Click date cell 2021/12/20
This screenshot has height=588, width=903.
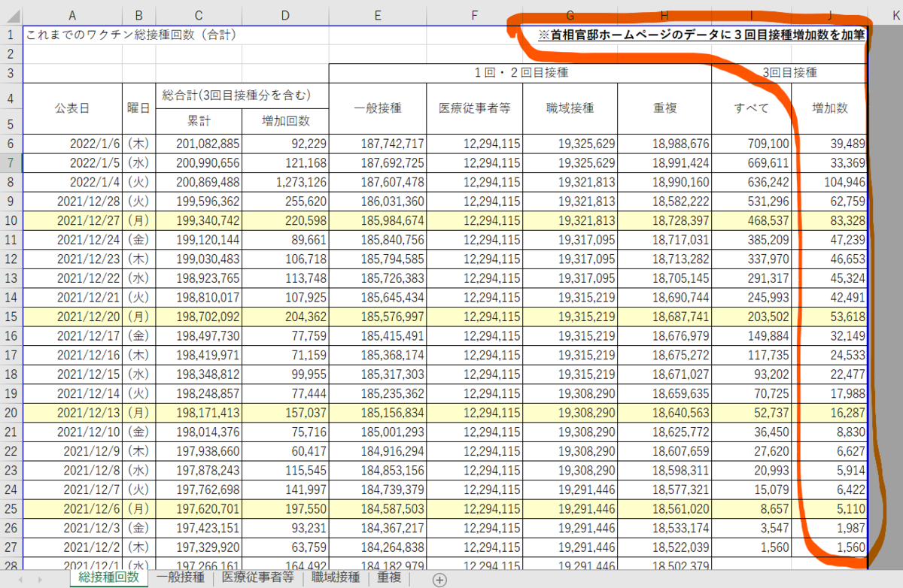(x=72, y=315)
